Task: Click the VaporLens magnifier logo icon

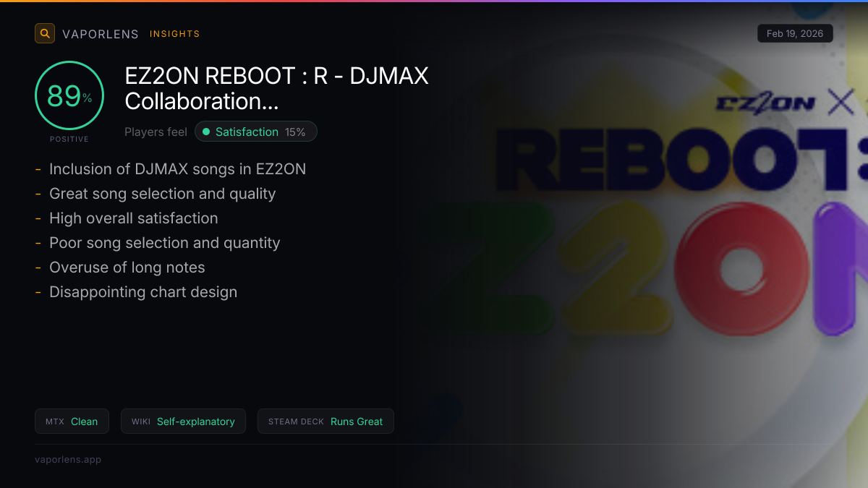Action: (45, 33)
